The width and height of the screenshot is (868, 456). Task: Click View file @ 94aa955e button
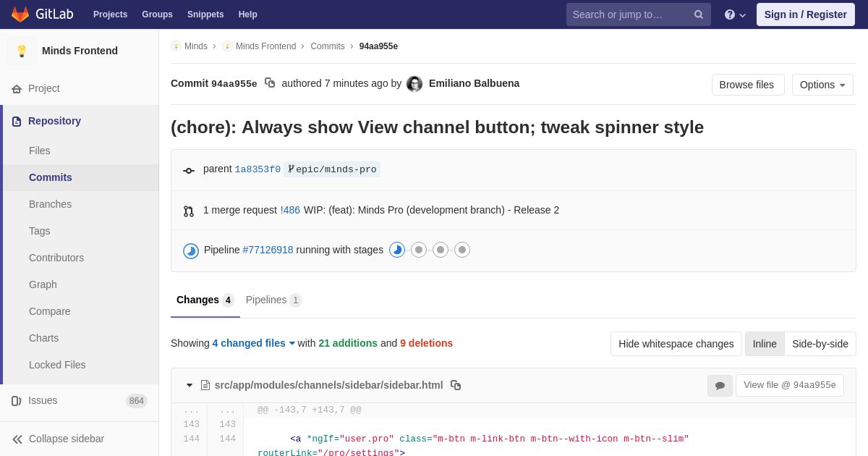[x=790, y=385]
